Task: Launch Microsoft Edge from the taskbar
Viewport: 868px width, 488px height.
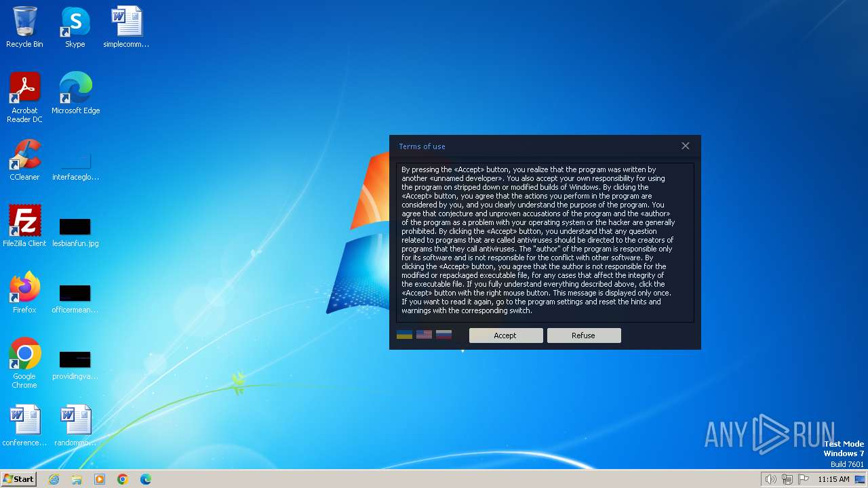Action: [x=146, y=479]
